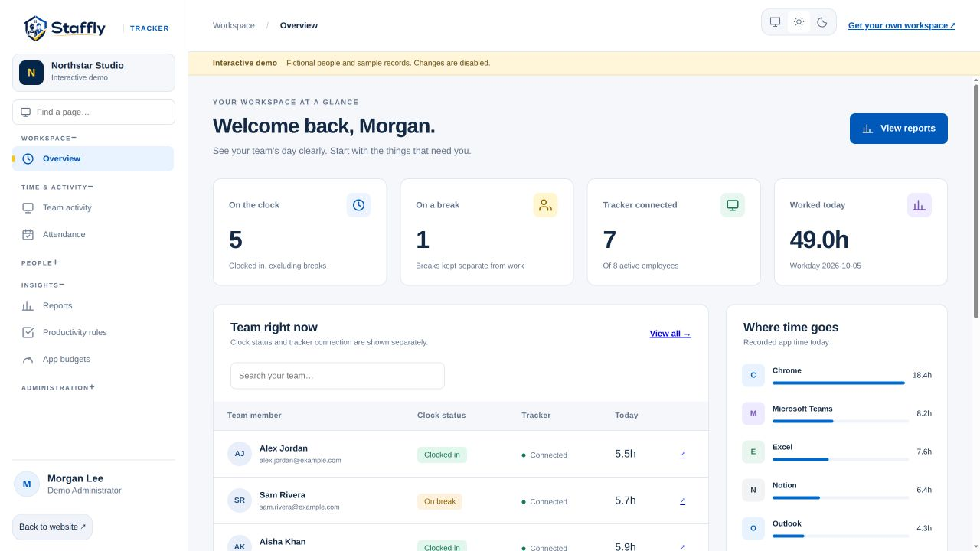This screenshot has height=551, width=980.
Task: Expand the Administration sidebar section
Action: (58, 387)
